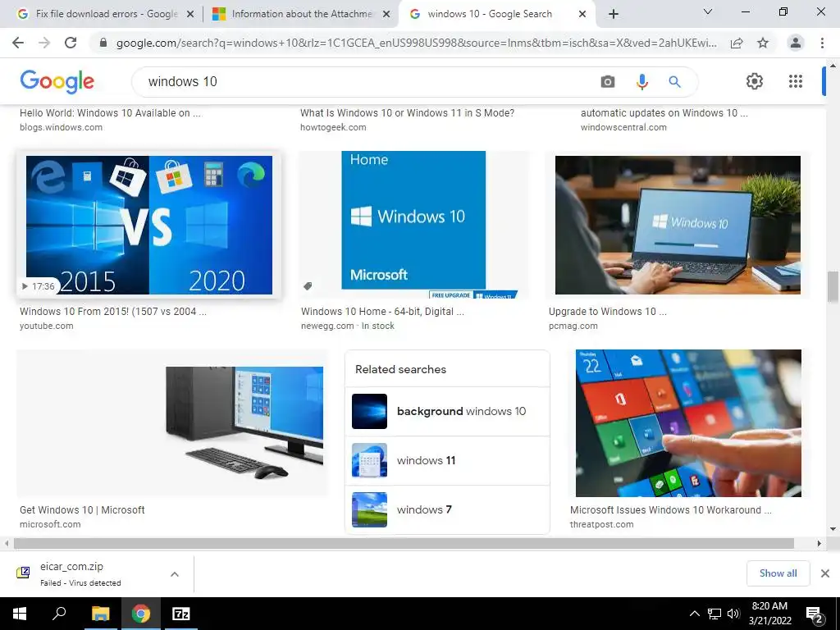
Task: Click the address bar URL
Action: (x=416, y=43)
